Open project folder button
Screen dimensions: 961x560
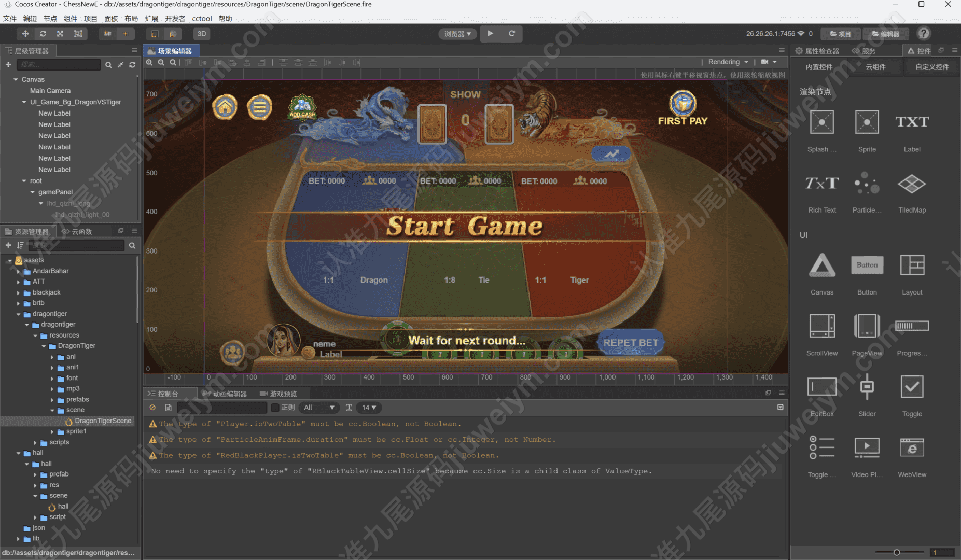841,34
